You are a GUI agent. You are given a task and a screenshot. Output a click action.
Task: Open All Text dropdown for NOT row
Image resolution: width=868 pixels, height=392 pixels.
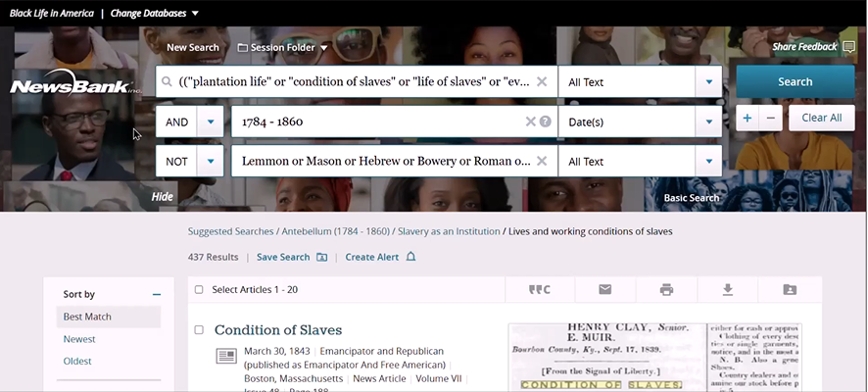[x=708, y=162]
